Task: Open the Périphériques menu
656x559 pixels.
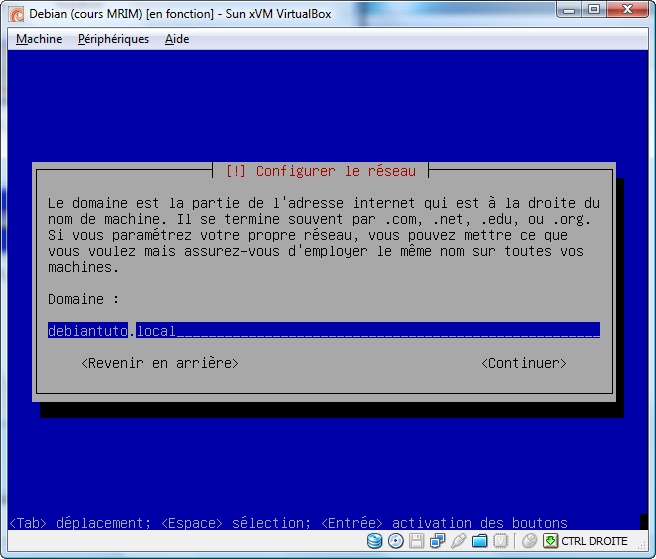Action: [x=113, y=39]
